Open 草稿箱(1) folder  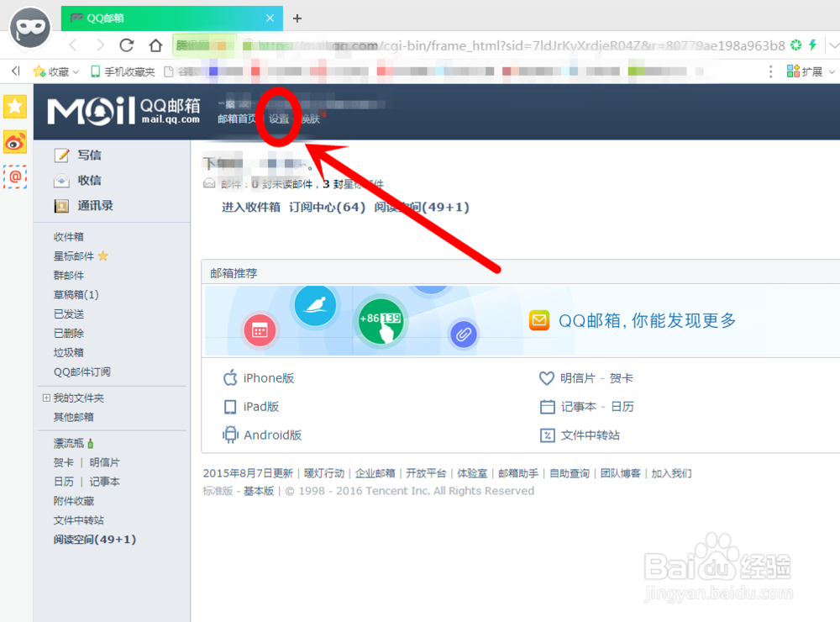[76, 294]
